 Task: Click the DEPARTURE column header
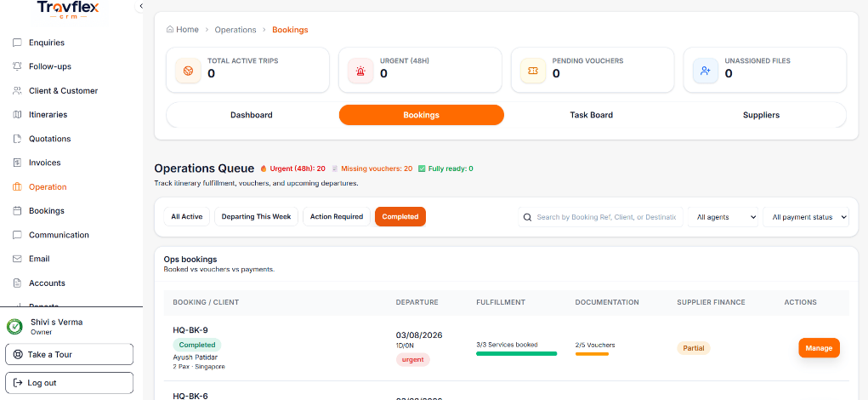click(x=417, y=302)
